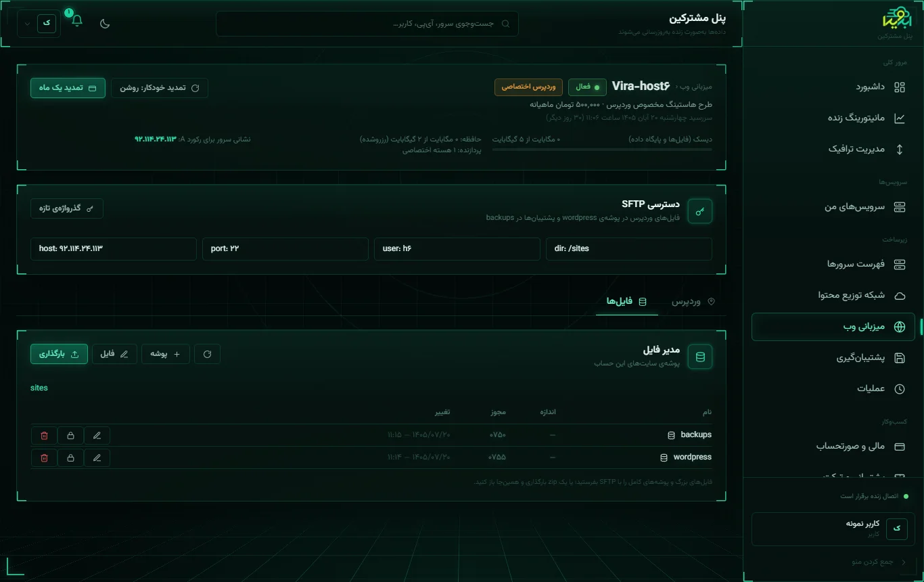Open Server List (فهرست سرورها) in sidebar
The width and height of the screenshot is (924, 582).
coord(833,264)
